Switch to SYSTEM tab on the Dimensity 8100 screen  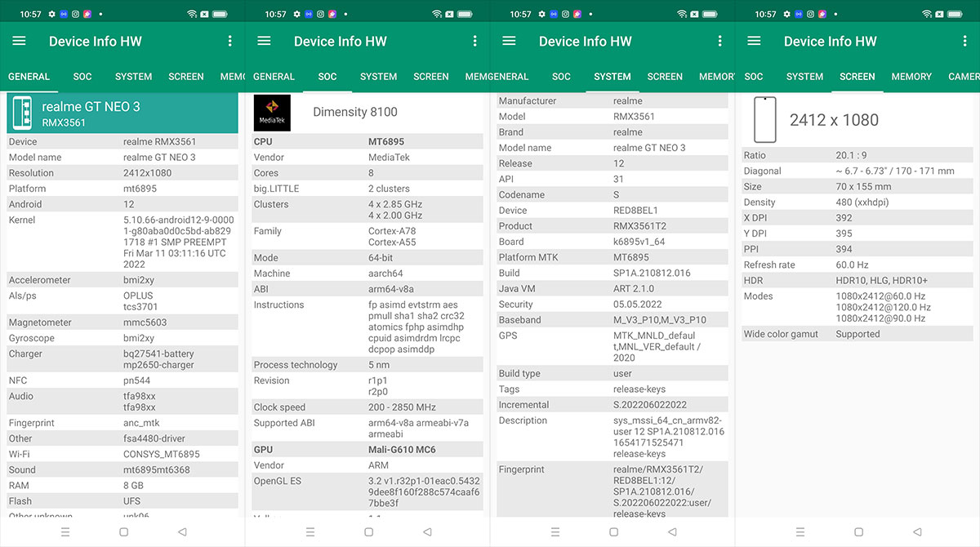(378, 77)
